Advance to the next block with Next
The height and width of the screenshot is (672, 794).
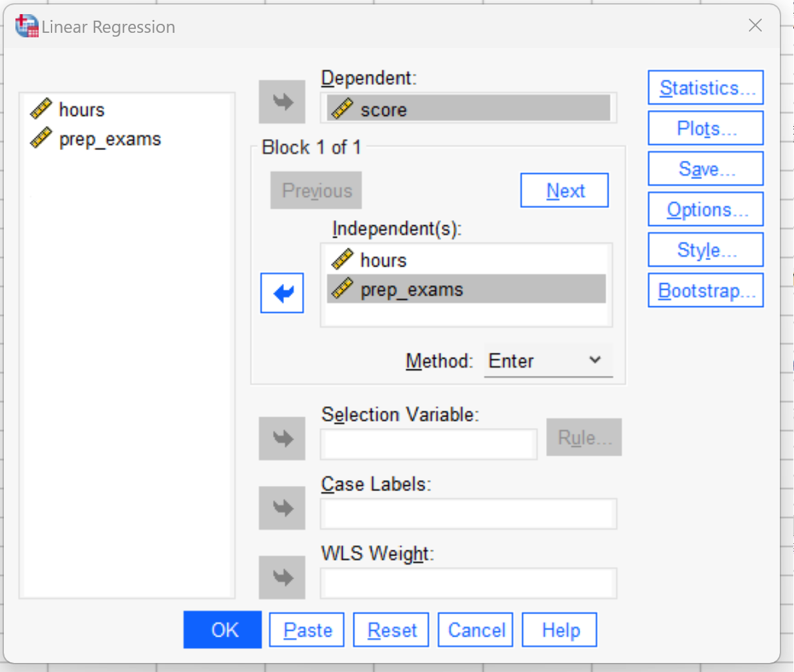[x=564, y=190]
